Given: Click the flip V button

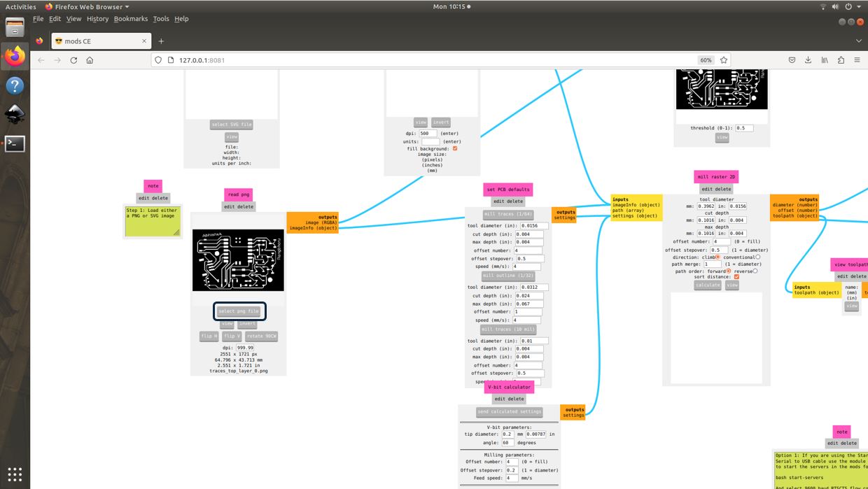Looking at the screenshot, I should (x=232, y=336).
